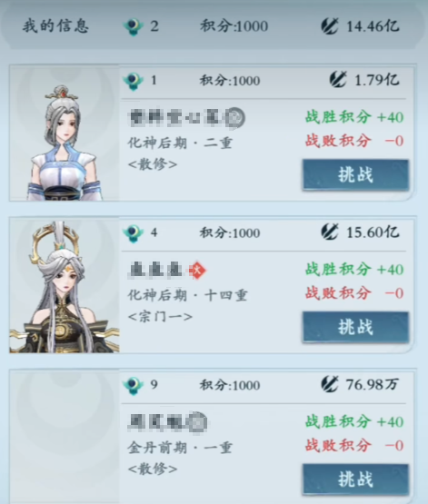Click the red fire element badge next to name

click(197, 271)
